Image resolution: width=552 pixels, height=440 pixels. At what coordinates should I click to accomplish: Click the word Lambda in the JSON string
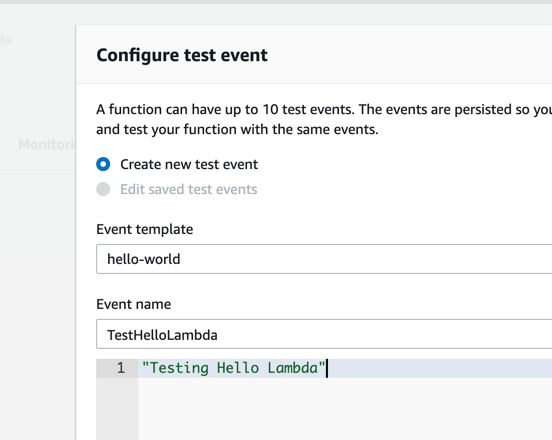point(293,368)
